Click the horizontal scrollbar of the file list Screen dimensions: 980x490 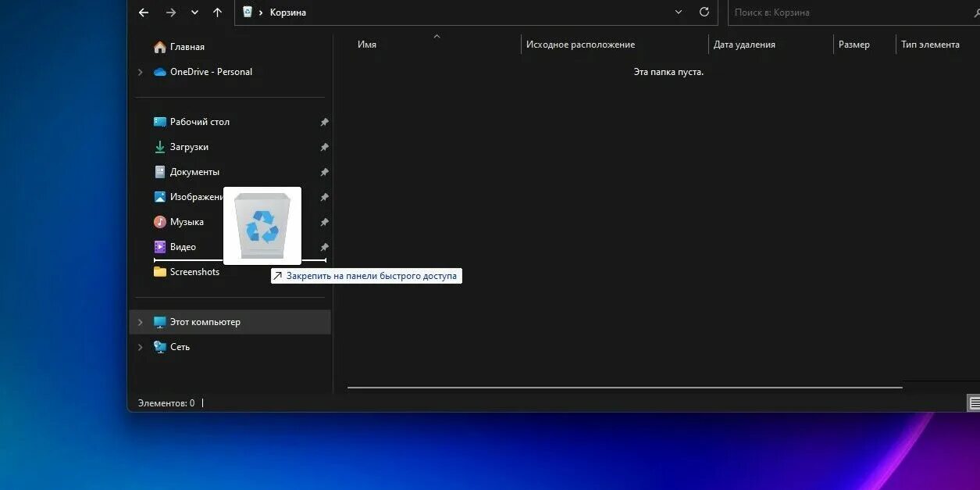(x=625, y=387)
